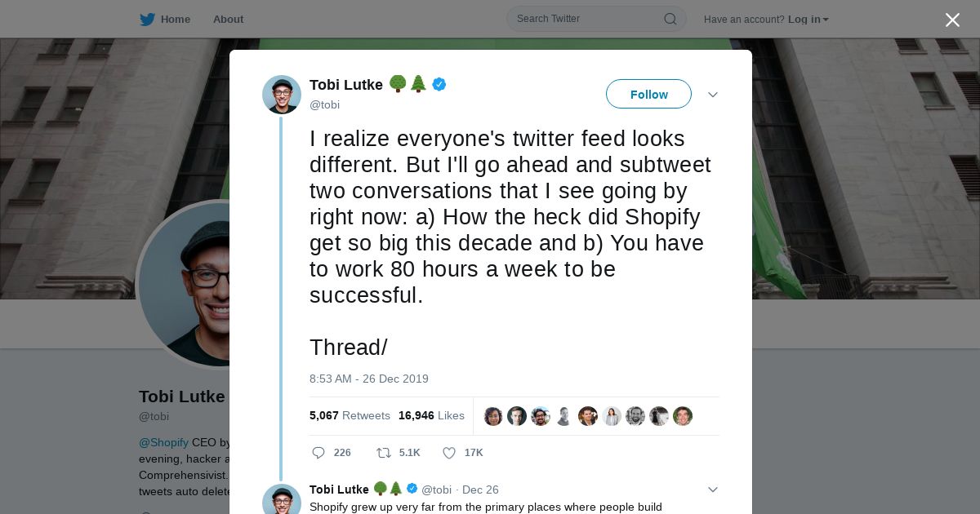
Task: Click Tobi Lutke's tweet avatar
Action: point(282,95)
